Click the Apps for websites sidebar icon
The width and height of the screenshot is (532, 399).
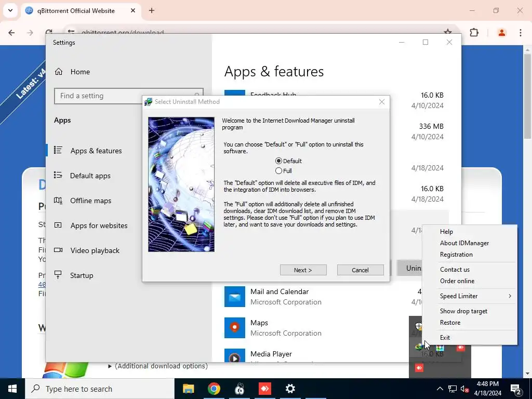(58, 225)
